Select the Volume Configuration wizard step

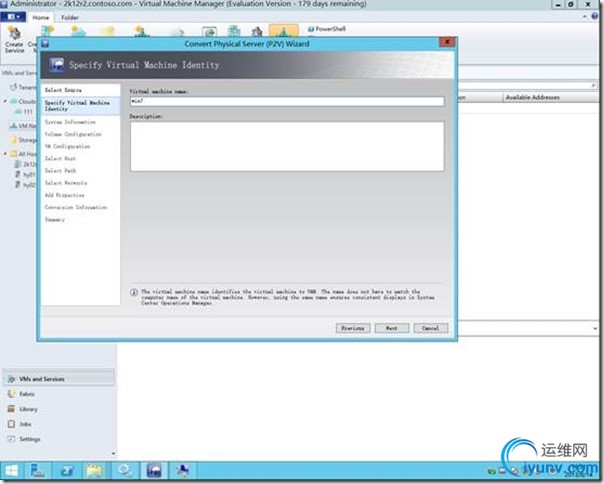pyautogui.click(x=73, y=134)
